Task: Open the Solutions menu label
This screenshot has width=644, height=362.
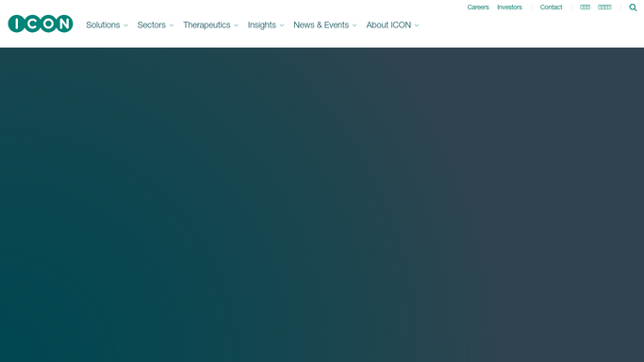Action: pyautogui.click(x=103, y=25)
